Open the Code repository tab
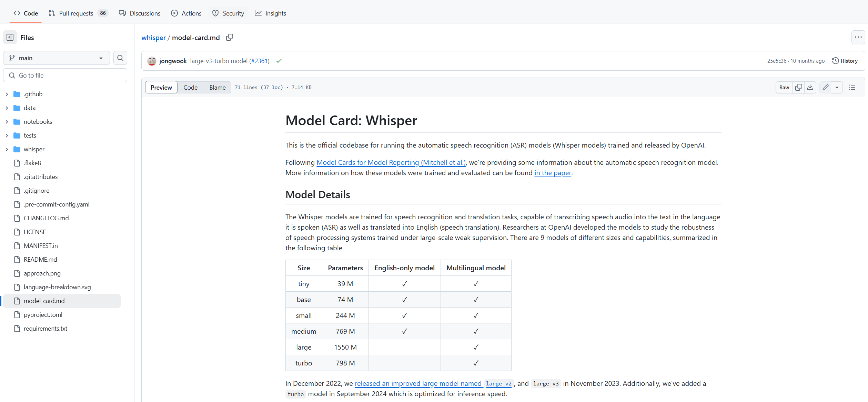 [26, 13]
